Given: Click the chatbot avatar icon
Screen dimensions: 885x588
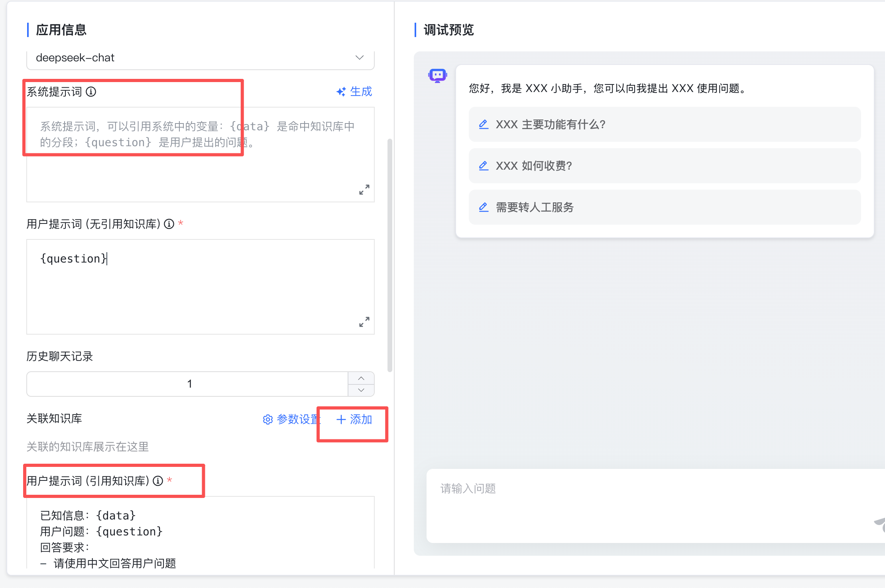Looking at the screenshot, I should 437,75.
